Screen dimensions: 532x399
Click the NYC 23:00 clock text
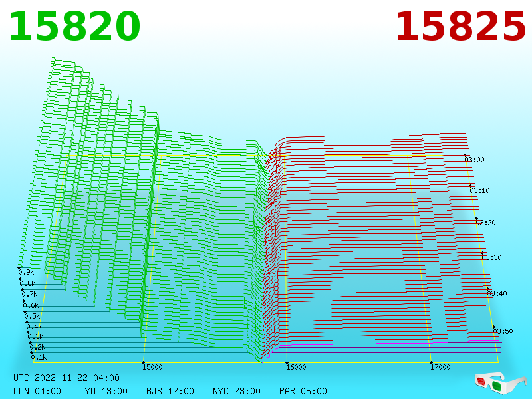(237, 391)
